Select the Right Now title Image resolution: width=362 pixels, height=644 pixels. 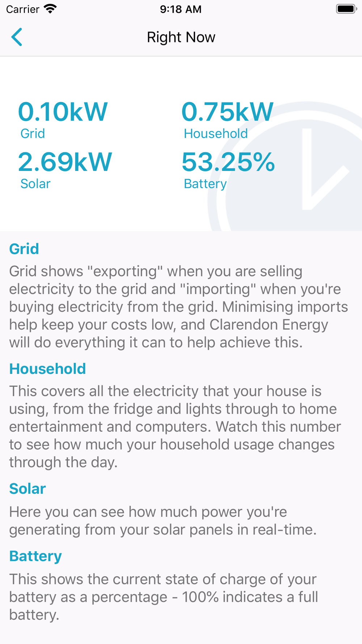(x=181, y=37)
